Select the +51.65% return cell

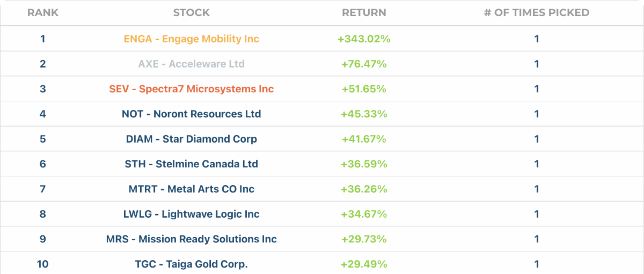tap(364, 89)
